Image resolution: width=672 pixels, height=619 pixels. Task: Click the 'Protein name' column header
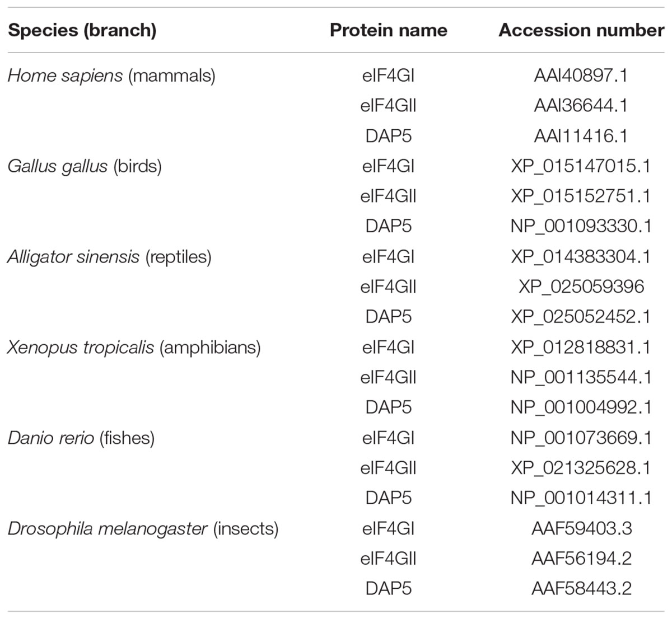click(389, 30)
